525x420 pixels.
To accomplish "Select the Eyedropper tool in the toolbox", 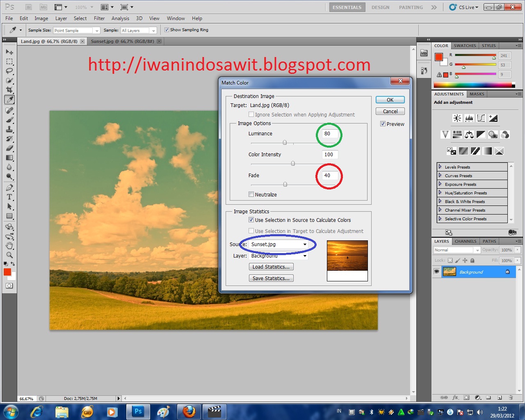I will [x=9, y=100].
